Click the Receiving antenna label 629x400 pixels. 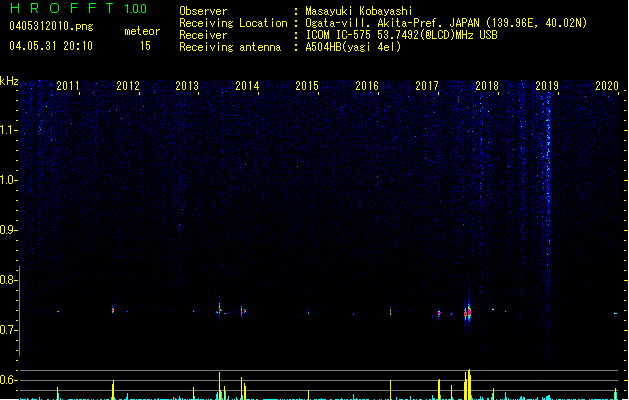point(230,47)
